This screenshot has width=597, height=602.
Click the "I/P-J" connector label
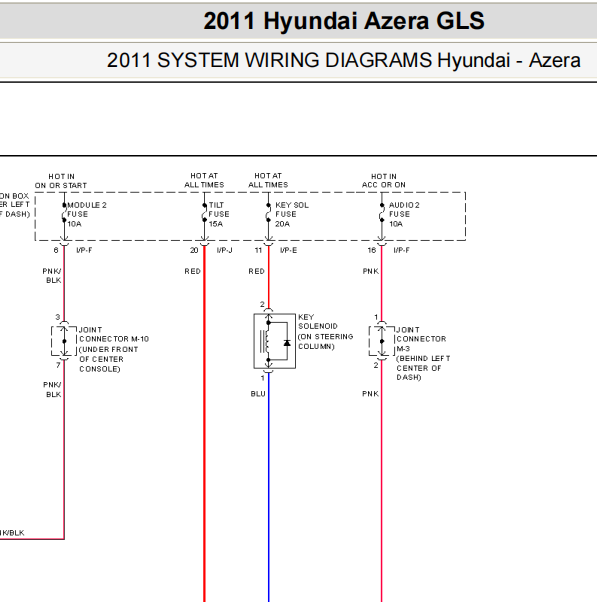(x=224, y=250)
